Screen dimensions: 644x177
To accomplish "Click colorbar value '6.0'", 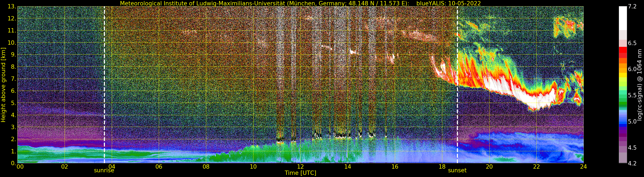I will coord(632,69).
